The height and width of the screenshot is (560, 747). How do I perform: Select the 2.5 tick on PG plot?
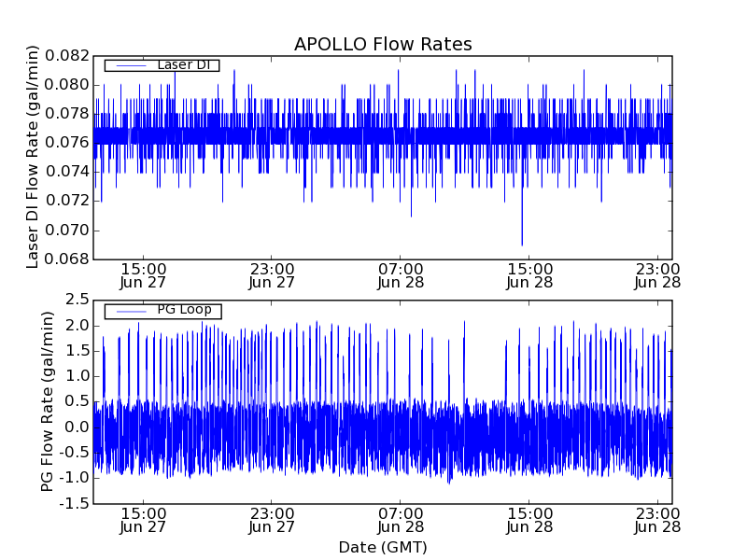78,300
